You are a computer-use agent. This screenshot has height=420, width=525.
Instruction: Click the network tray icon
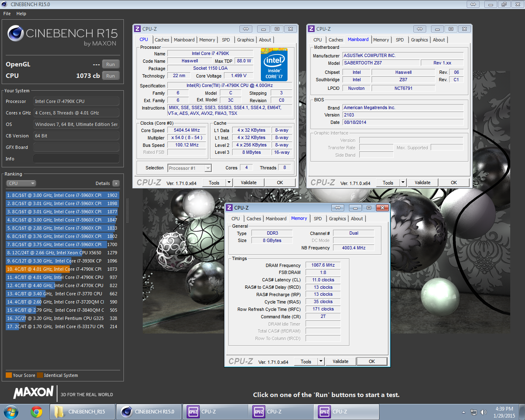pyautogui.click(x=474, y=412)
